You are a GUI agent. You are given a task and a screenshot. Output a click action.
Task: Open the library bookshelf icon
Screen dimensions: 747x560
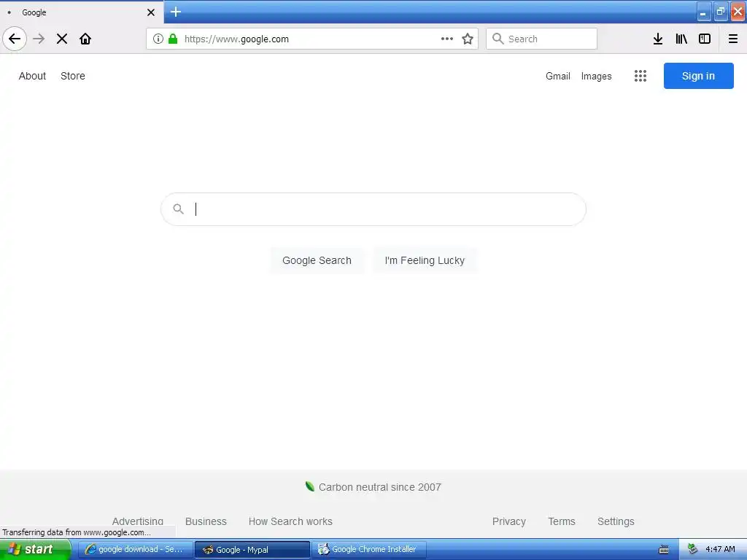[681, 39]
